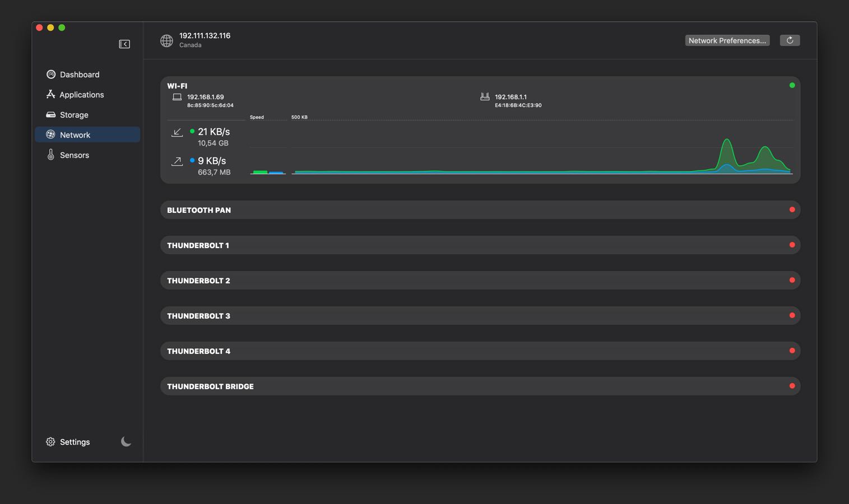The image size is (849, 504).
Task: Open the Sensors section
Action: pos(87,155)
